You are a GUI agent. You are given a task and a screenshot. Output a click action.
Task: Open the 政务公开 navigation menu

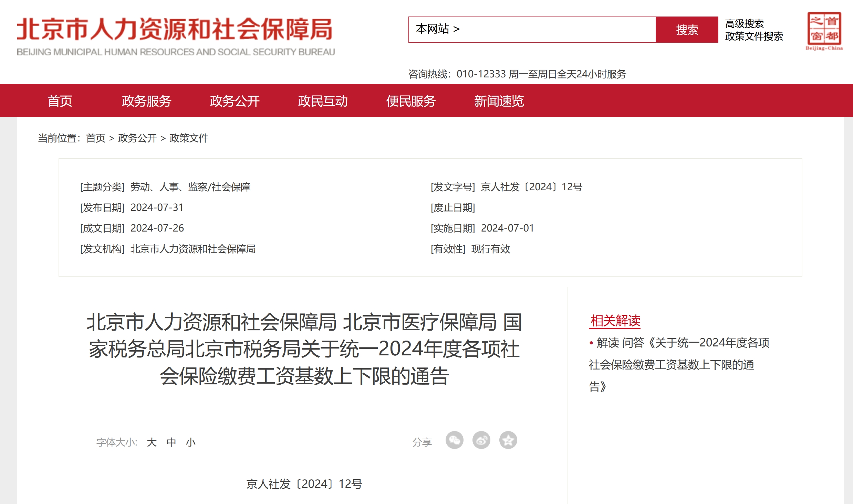[235, 101]
